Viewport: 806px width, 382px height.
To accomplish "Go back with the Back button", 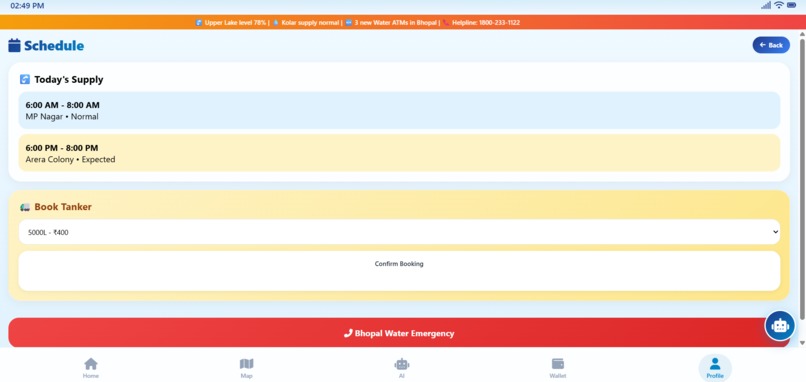I will pyautogui.click(x=771, y=45).
